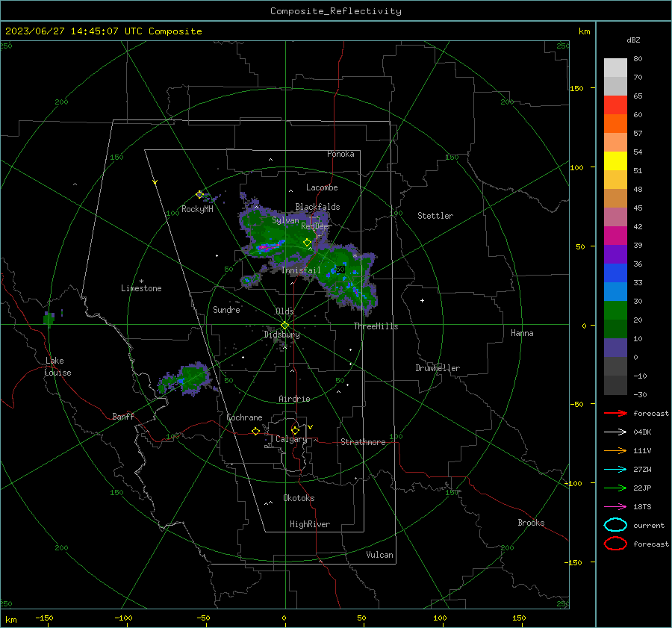Screen dimensions: 672x628
Task: Click the yellow diamond marker below Cochrane
Action: click(255, 431)
